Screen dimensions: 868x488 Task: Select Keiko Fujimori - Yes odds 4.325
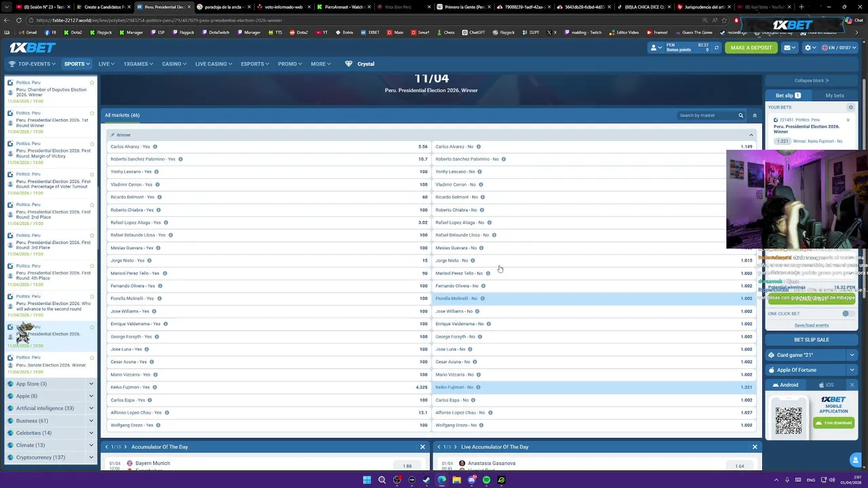point(269,387)
